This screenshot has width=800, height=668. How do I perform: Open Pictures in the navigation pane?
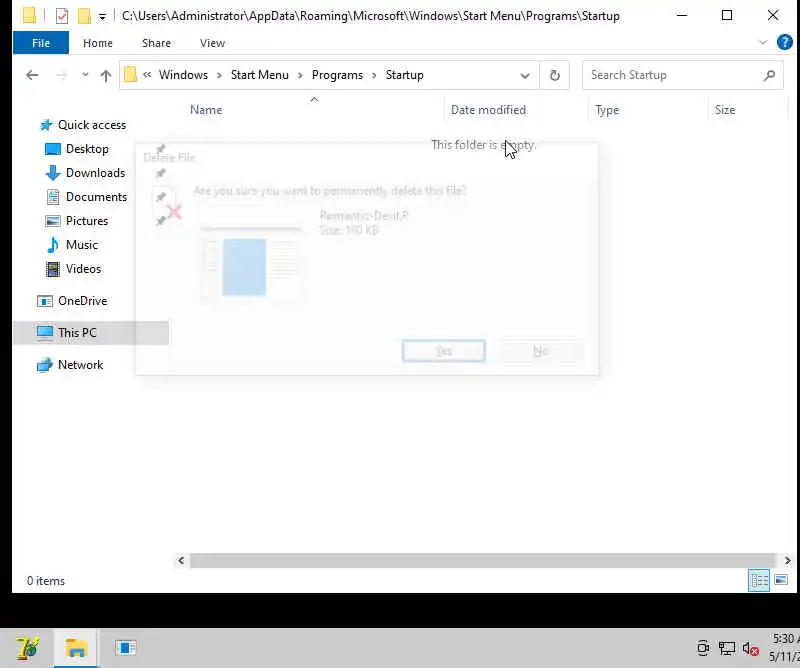[x=87, y=221]
